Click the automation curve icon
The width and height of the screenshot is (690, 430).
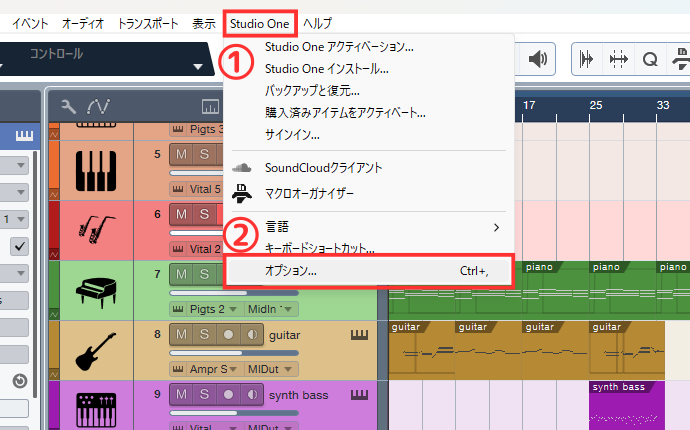(x=99, y=106)
